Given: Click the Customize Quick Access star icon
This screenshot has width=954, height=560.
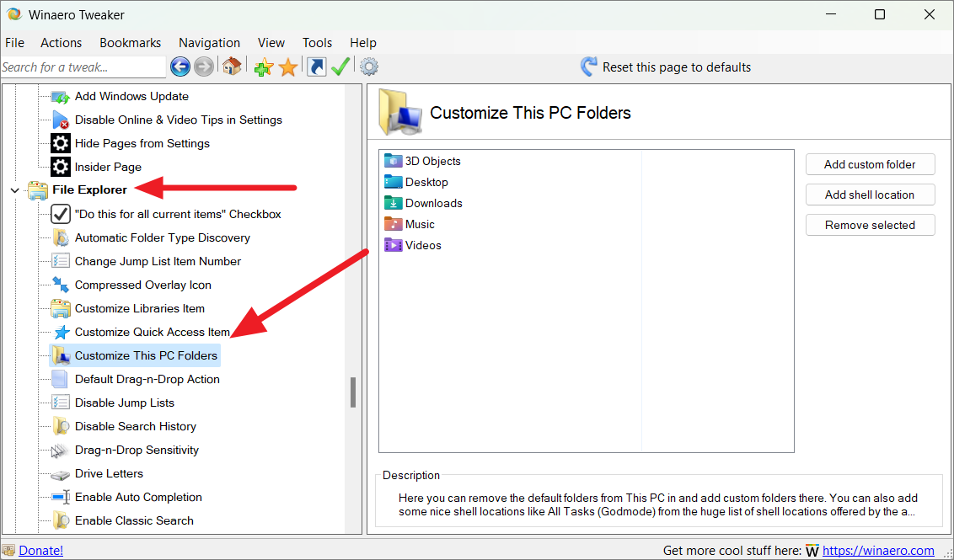Looking at the screenshot, I should (61, 332).
